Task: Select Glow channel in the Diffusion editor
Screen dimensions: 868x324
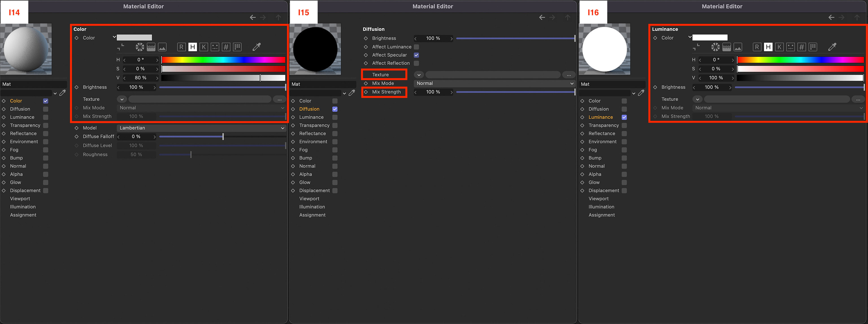Action: [305, 182]
